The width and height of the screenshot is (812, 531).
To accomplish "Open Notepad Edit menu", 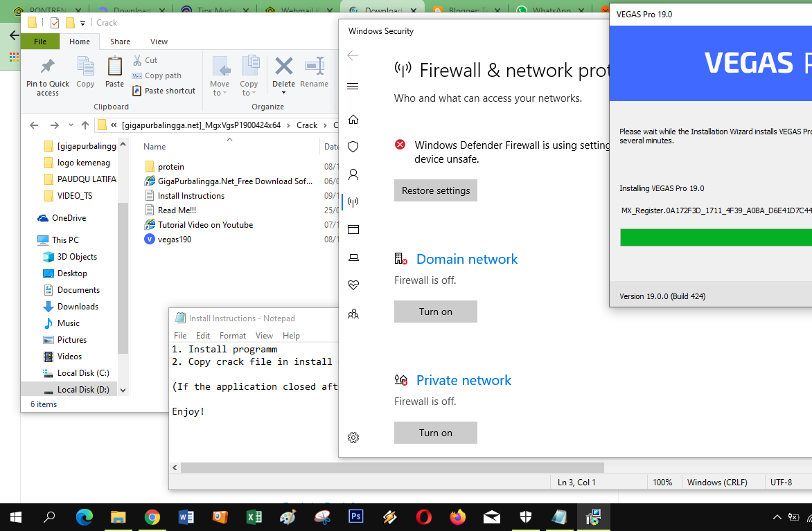I will pos(203,335).
